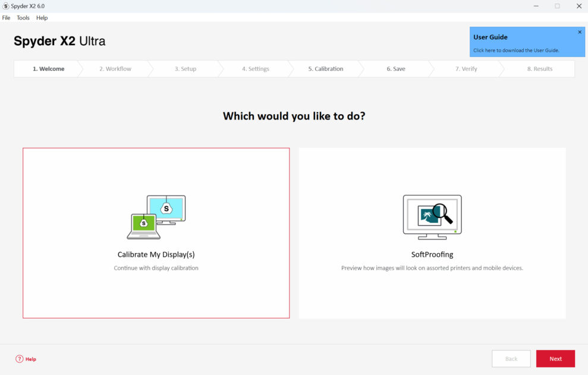Select the 6. Save step
Screen dimensions: 588x375
click(396, 69)
